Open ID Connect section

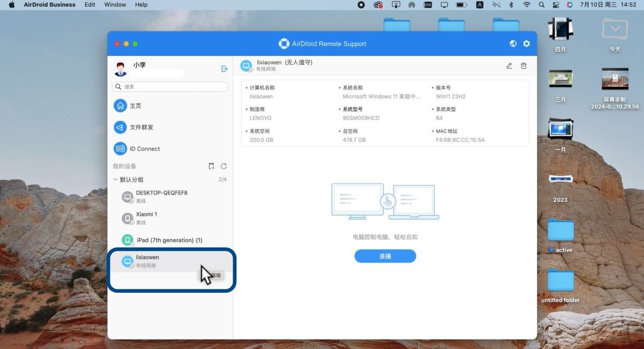coord(170,149)
